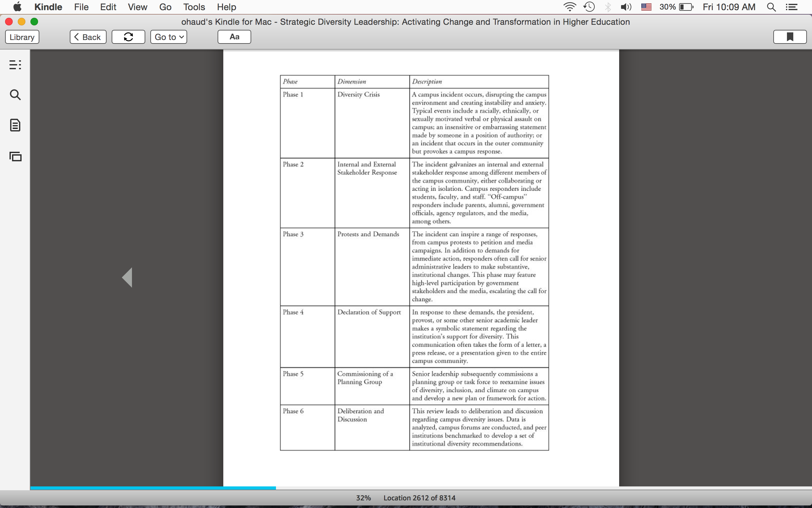Open the Go to dropdown

point(169,37)
